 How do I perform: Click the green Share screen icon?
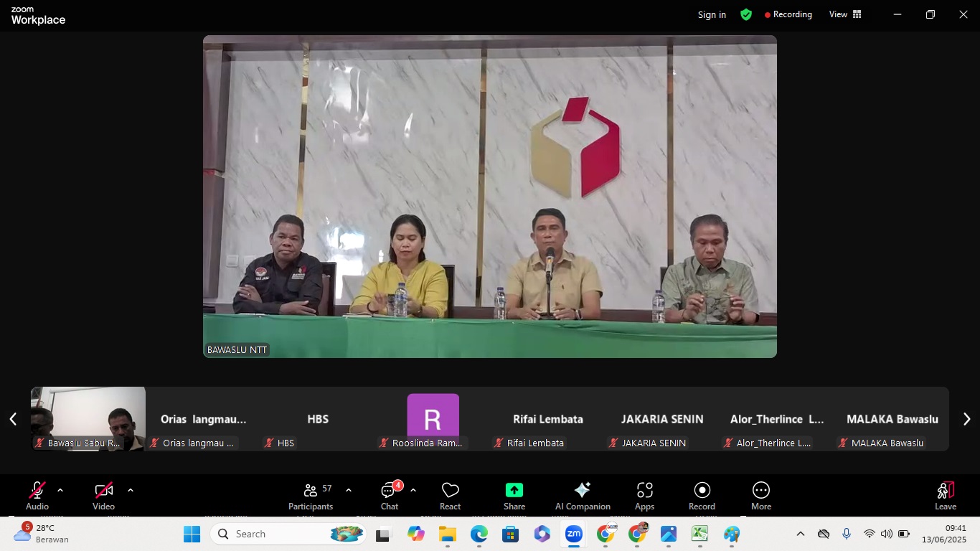[514, 490]
